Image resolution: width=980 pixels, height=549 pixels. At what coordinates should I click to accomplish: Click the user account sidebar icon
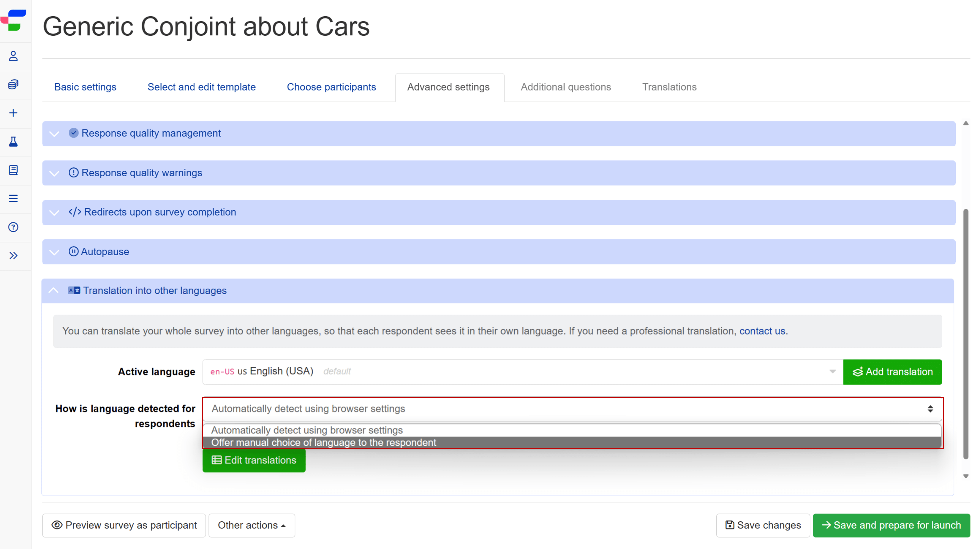tap(13, 56)
